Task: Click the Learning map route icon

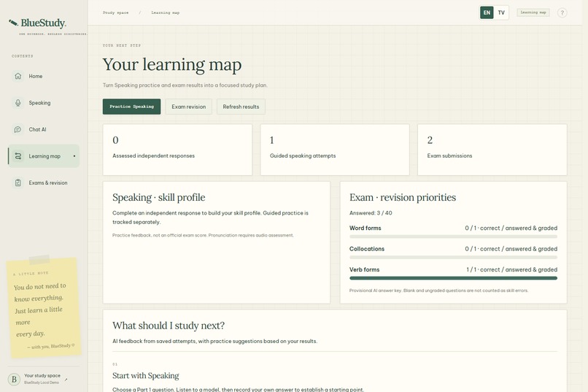Action: pos(18,156)
